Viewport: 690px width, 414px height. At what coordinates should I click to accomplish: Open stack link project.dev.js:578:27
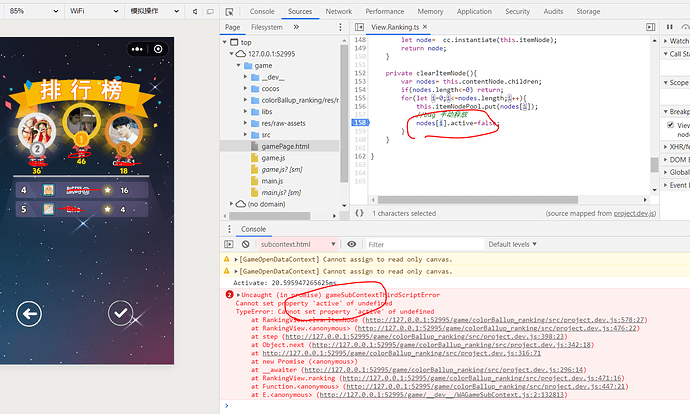pos(505,320)
